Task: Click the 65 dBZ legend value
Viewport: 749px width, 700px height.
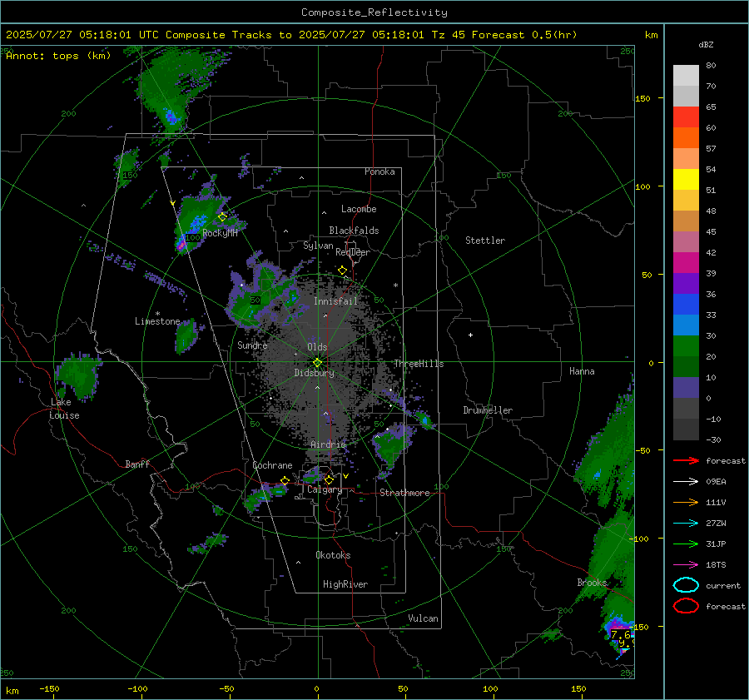Action: pos(712,107)
